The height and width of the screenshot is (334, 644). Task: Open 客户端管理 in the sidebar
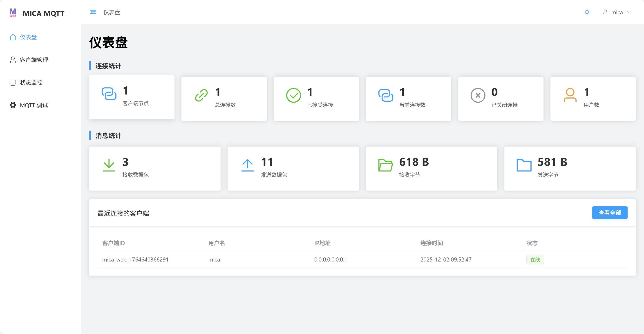pos(34,60)
